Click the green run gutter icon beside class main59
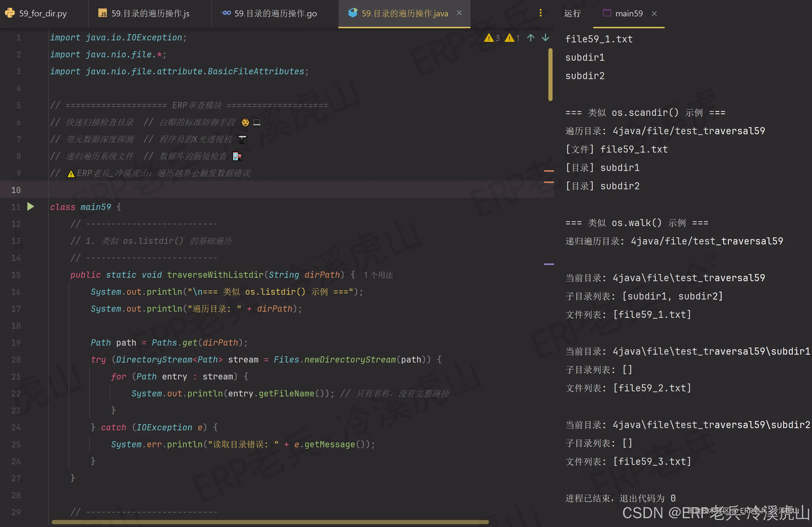812x527 pixels. [x=30, y=206]
